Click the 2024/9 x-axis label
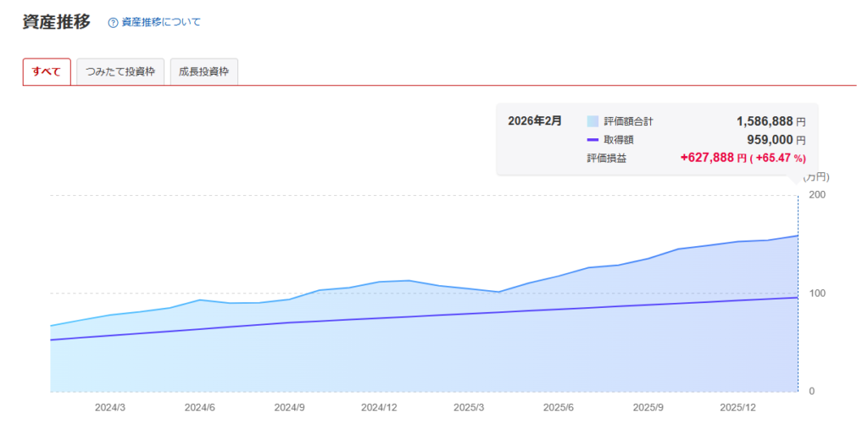868x442 pixels. (289, 408)
